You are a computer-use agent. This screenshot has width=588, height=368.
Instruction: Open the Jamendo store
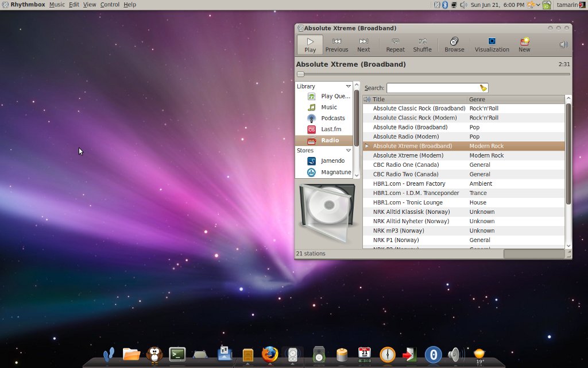pyautogui.click(x=324, y=161)
